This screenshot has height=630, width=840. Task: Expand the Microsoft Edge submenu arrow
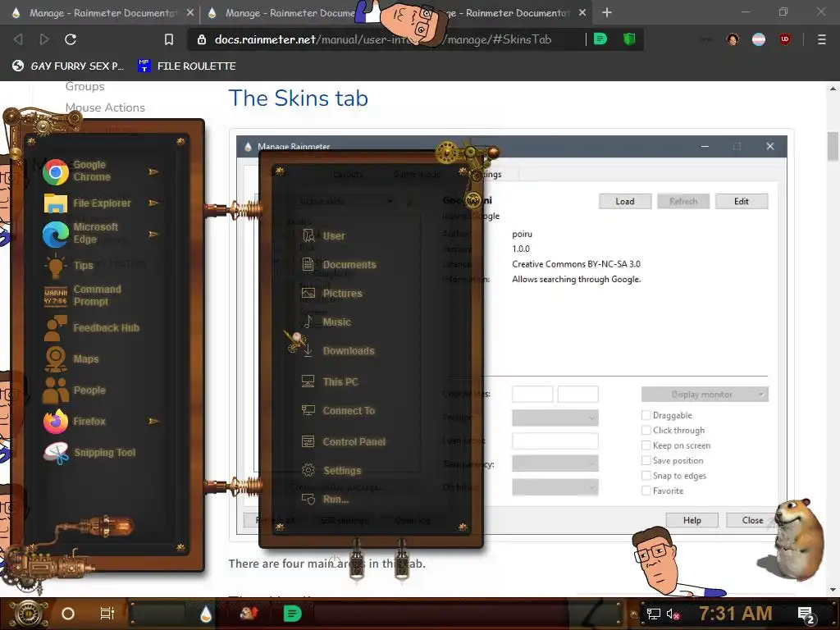click(x=153, y=234)
